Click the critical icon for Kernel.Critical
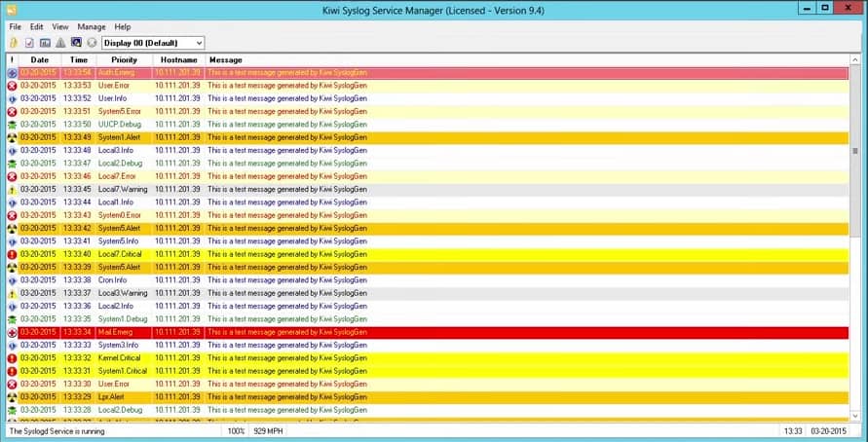 [13, 358]
